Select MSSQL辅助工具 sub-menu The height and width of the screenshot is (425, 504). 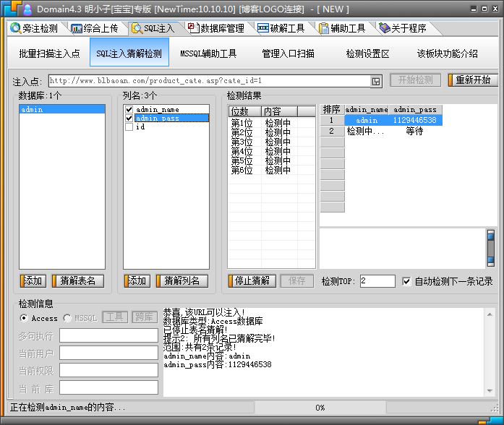pyautogui.click(x=208, y=53)
